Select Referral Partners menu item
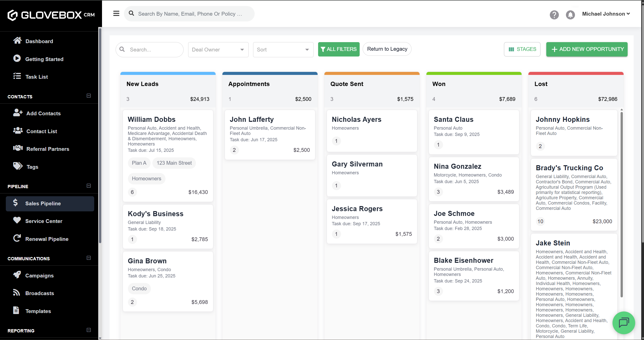This screenshot has width=644, height=340. [50, 149]
